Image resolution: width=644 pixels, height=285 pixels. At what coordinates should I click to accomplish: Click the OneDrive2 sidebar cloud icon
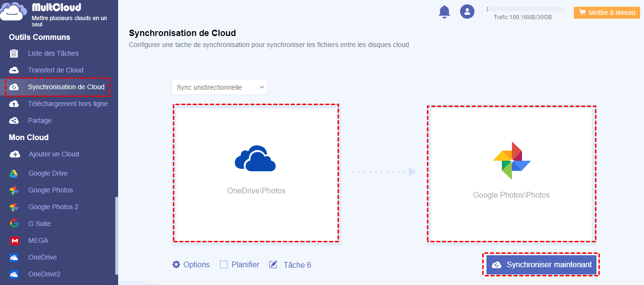pyautogui.click(x=14, y=274)
